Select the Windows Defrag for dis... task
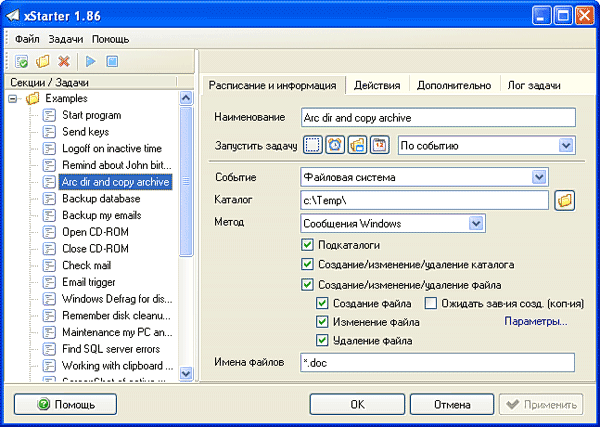600x427 pixels. 117,299
